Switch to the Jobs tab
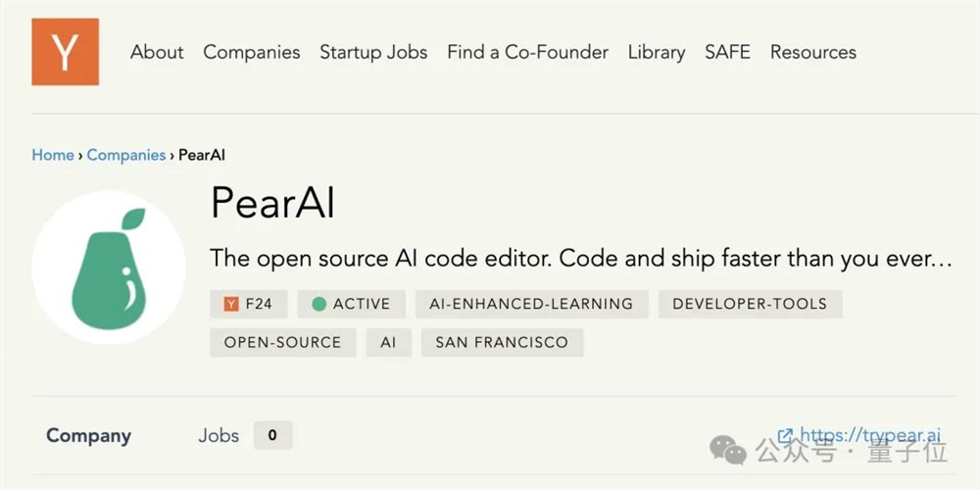Screen dimensions: 980x490 (x=219, y=435)
